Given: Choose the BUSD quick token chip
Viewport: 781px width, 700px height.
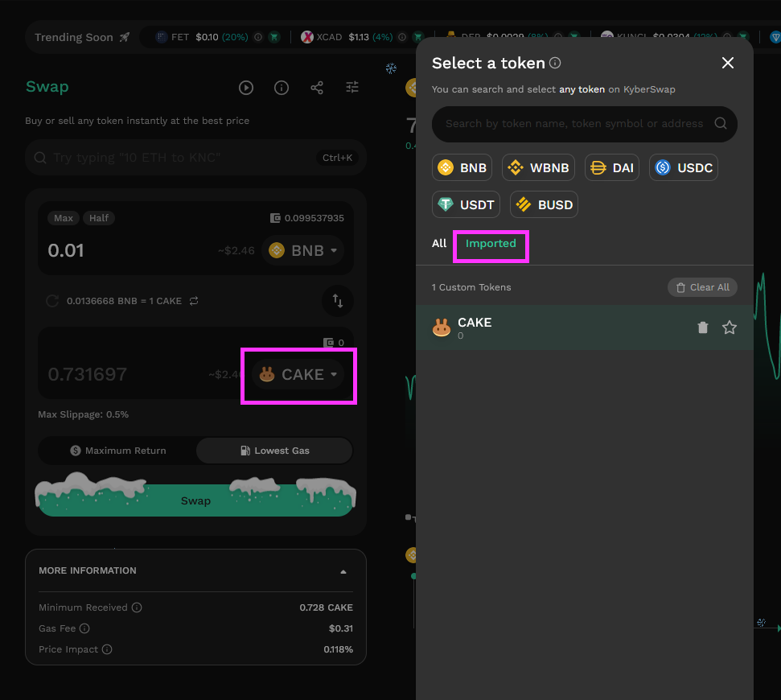Looking at the screenshot, I should pyautogui.click(x=544, y=204).
